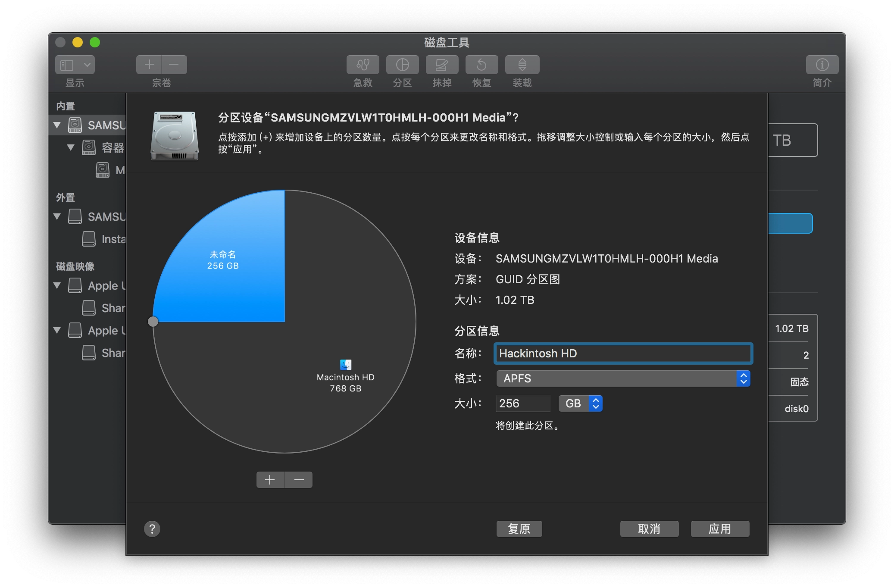Image resolution: width=894 pixels, height=588 pixels.
Task: Select the Macintosh HD Finder icon in pie
Action: (346, 365)
